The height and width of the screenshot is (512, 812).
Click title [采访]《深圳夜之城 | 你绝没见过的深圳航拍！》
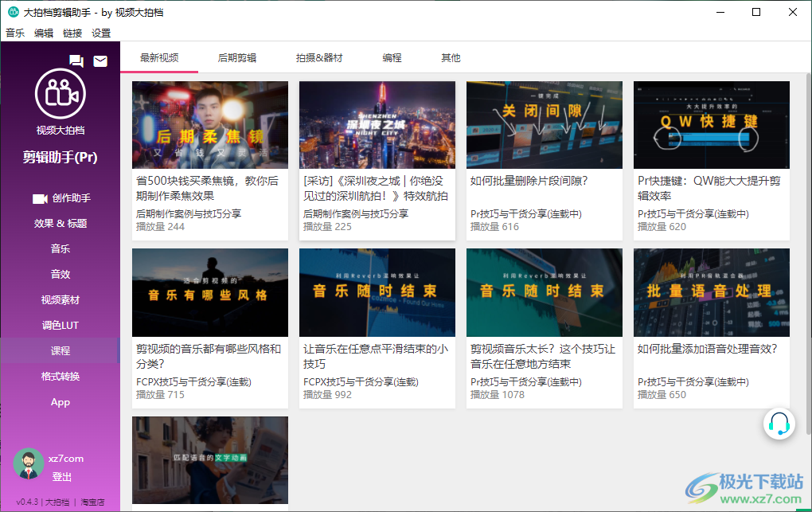[376, 188]
